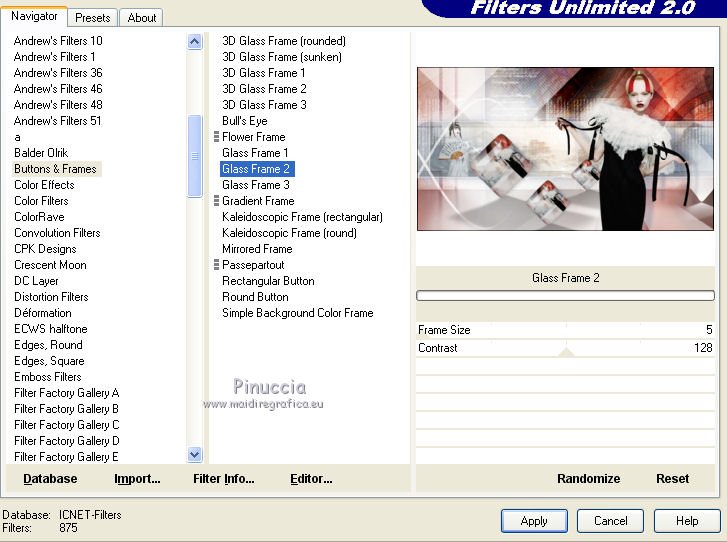Select Filter Factory Gallery D

[x=66, y=441]
